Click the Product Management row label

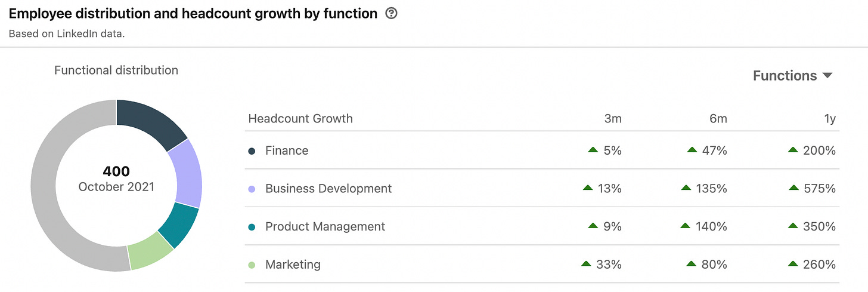coord(325,227)
